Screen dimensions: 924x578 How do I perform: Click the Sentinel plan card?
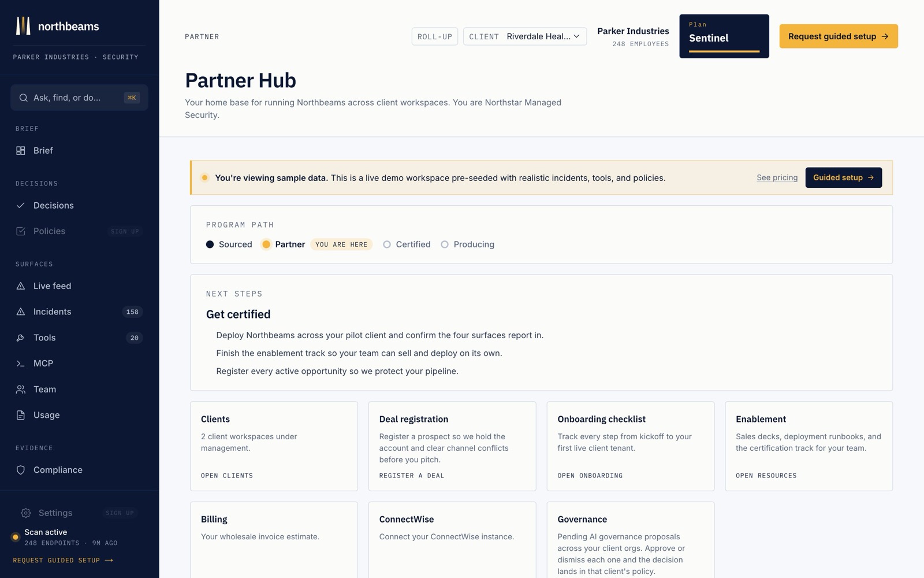pyautogui.click(x=724, y=36)
